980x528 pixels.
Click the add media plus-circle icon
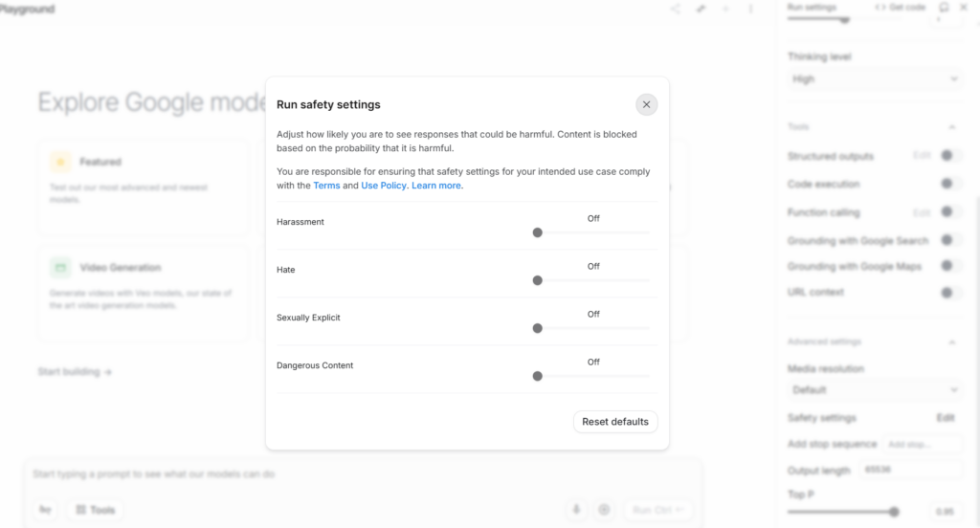pyautogui.click(x=604, y=510)
